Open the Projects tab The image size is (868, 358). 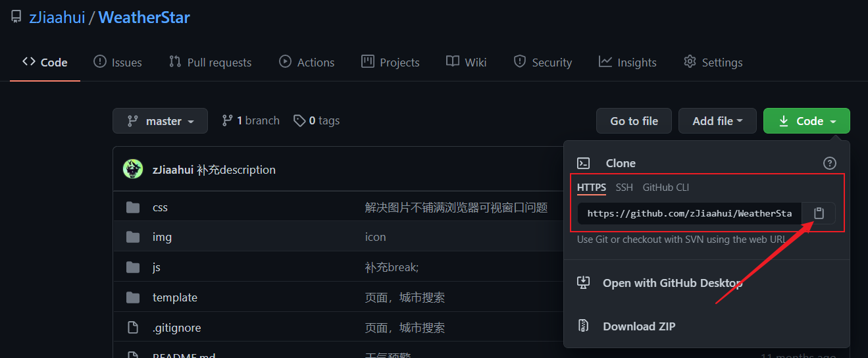[390, 62]
